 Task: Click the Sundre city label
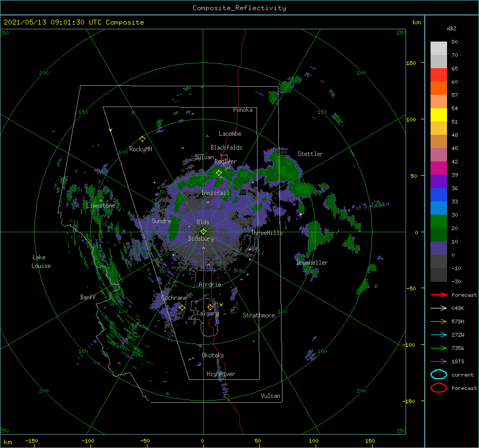(161, 221)
